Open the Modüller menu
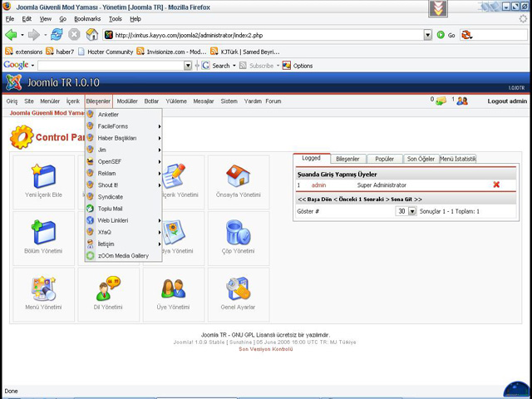The width and height of the screenshot is (532, 399). pos(127,101)
